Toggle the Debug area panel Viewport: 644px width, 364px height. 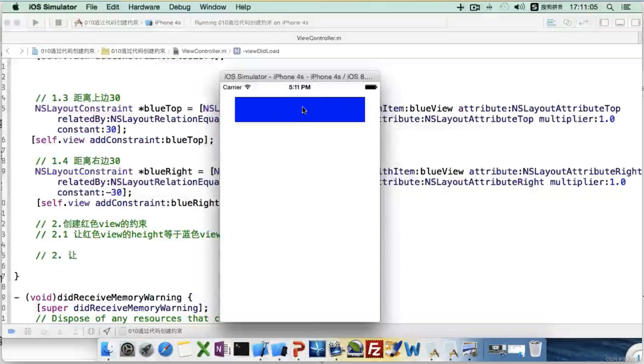(x=620, y=23)
